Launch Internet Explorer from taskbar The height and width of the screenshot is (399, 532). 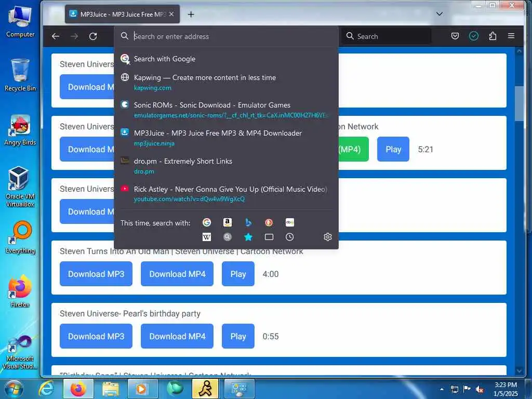point(46,389)
